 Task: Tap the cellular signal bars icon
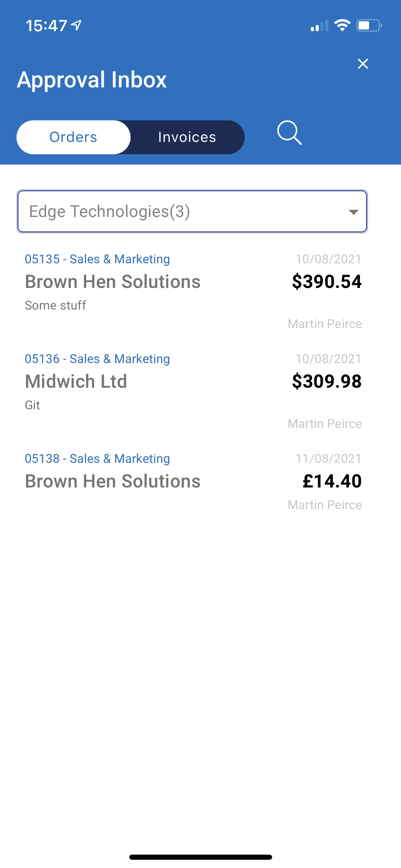[x=319, y=26]
